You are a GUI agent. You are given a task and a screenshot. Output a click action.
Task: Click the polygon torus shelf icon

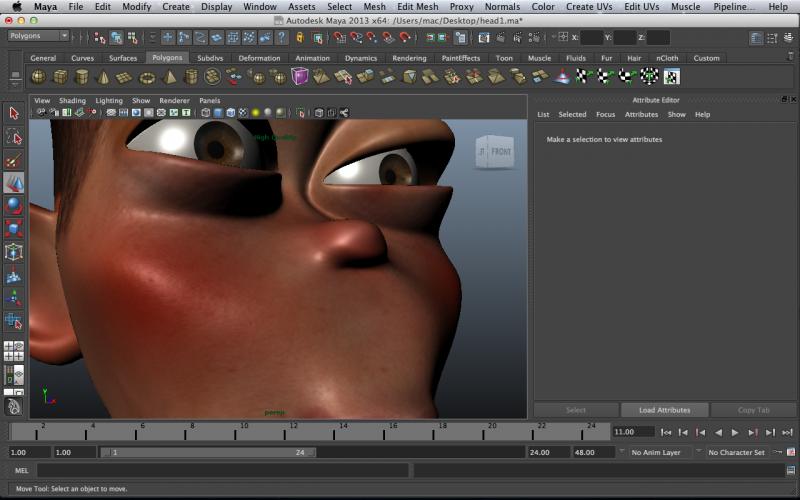click(148, 77)
